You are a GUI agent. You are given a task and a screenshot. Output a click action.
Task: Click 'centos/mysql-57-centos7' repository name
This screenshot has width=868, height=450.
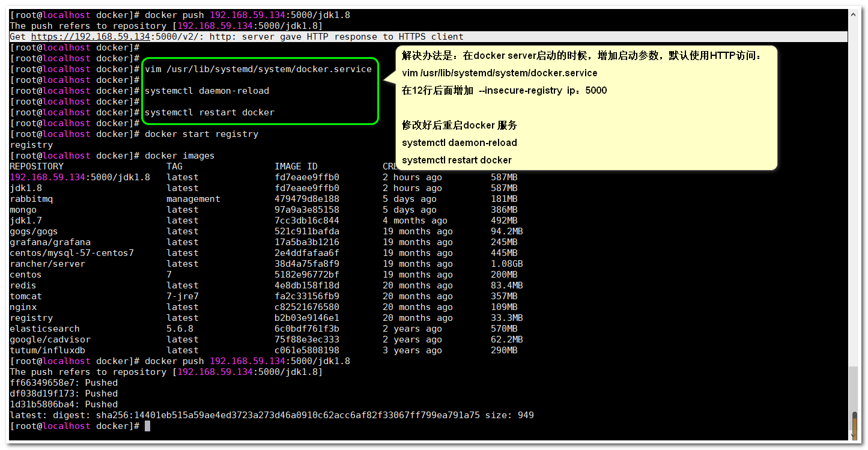point(72,253)
